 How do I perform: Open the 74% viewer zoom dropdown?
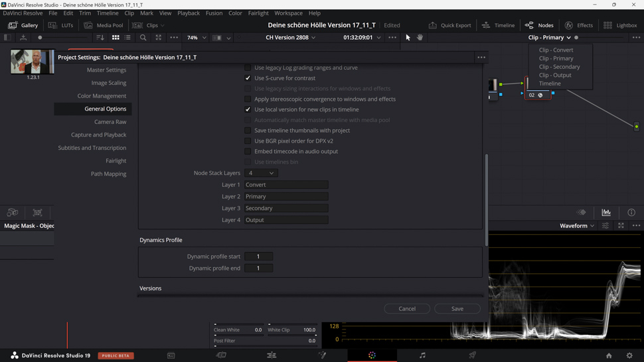point(197,37)
